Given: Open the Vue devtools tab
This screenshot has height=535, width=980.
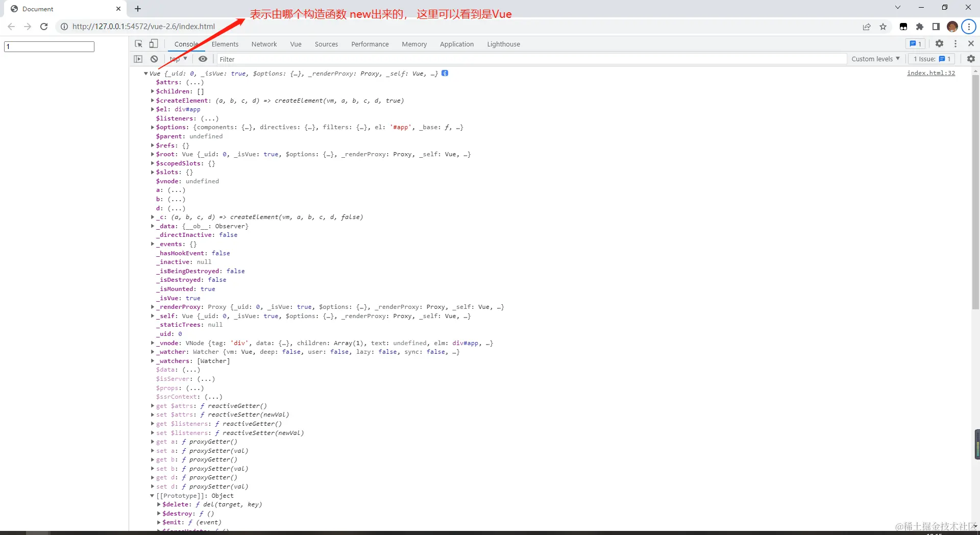Looking at the screenshot, I should 296,44.
